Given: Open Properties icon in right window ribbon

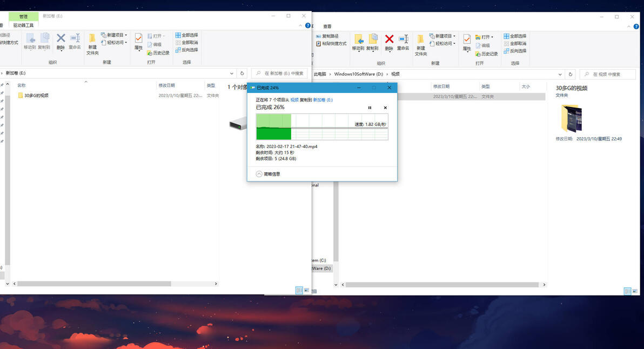Looking at the screenshot, I should 467,42.
